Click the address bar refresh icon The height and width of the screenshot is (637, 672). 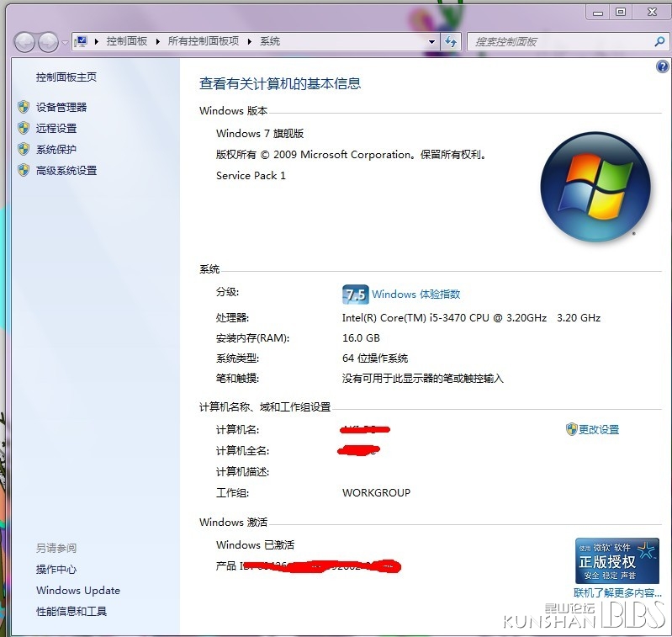(451, 41)
